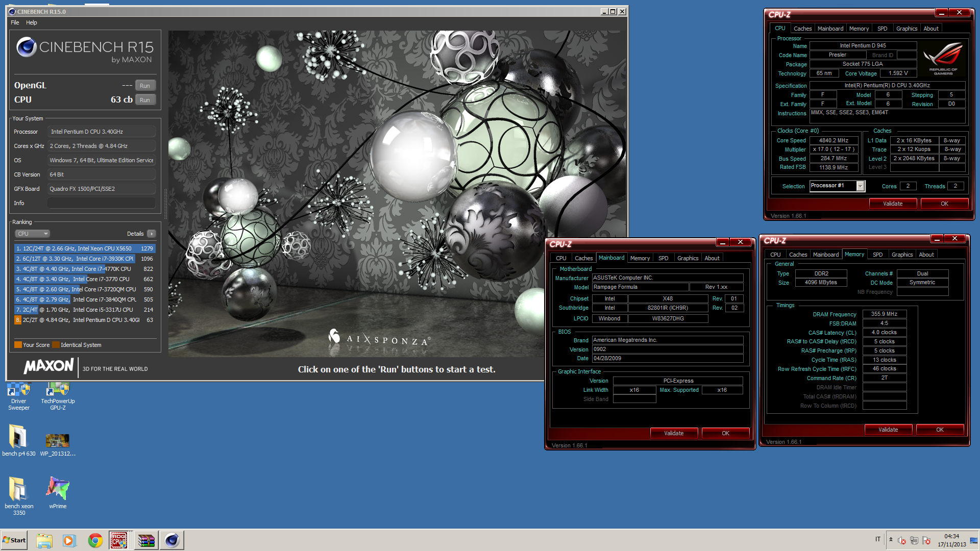Screen dimensions: 980x551
Task: Open the Ranking Details arrow button
Action: (152, 234)
